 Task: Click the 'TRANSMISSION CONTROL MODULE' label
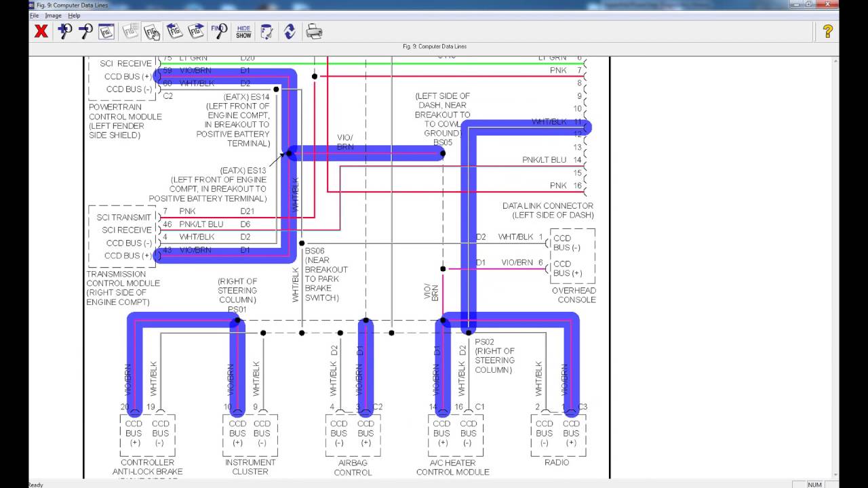[123, 279]
